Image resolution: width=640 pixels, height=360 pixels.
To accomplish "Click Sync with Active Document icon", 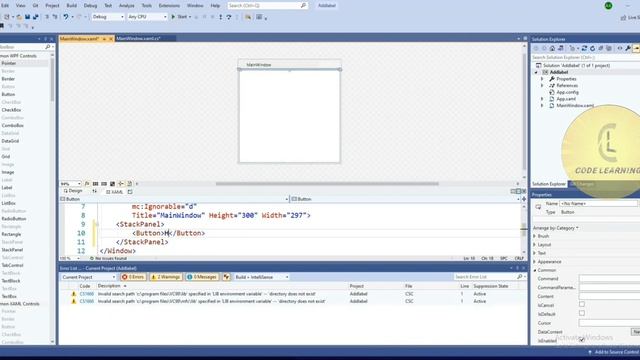I will point(584,48).
